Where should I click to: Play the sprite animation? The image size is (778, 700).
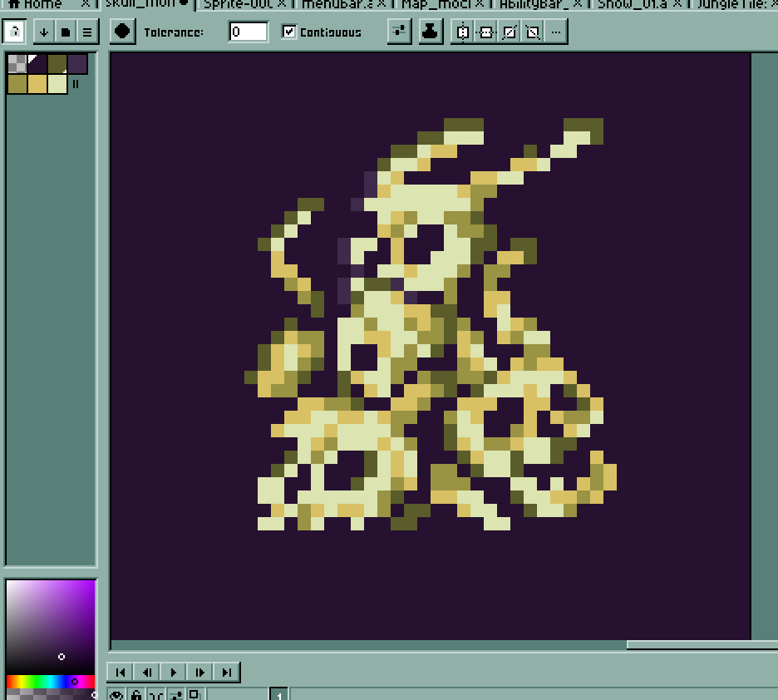point(174,672)
